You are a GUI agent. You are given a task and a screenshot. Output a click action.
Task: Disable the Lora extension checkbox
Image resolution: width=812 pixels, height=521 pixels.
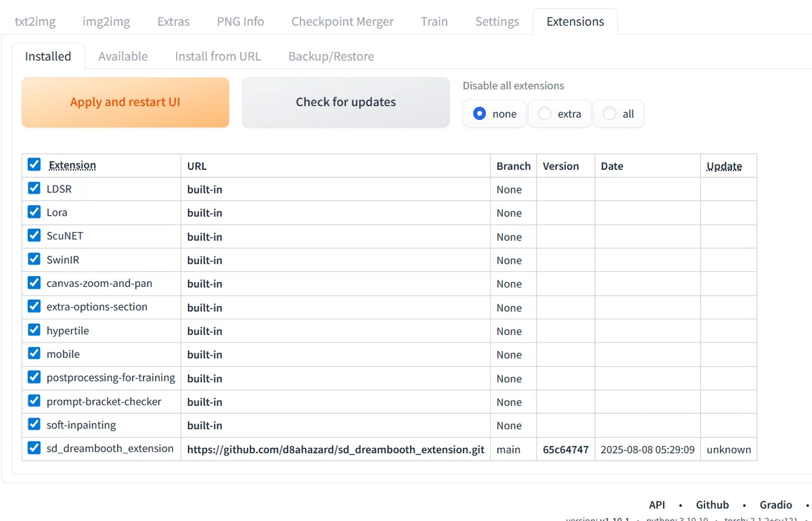(35, 212)
